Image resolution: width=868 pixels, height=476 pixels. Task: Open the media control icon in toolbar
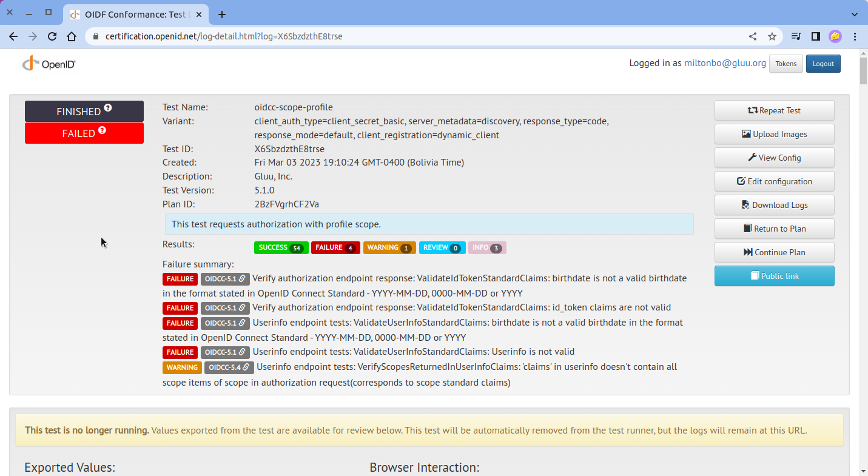click(796, 36)
